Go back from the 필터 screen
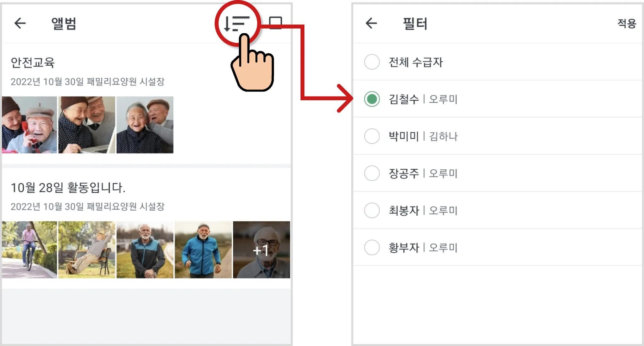Viewport: 644px width, 346px height. [x=371, y=23]
